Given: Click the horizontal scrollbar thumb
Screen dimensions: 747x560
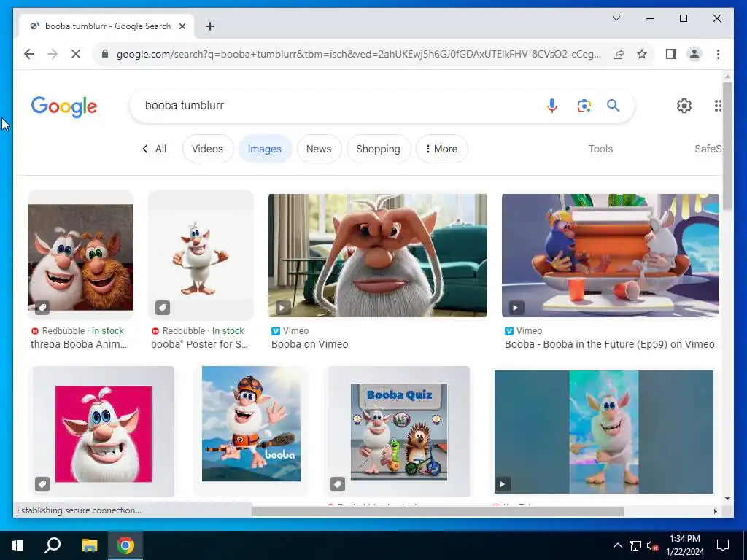Looking at the screenshot, I should coord(438,511).
